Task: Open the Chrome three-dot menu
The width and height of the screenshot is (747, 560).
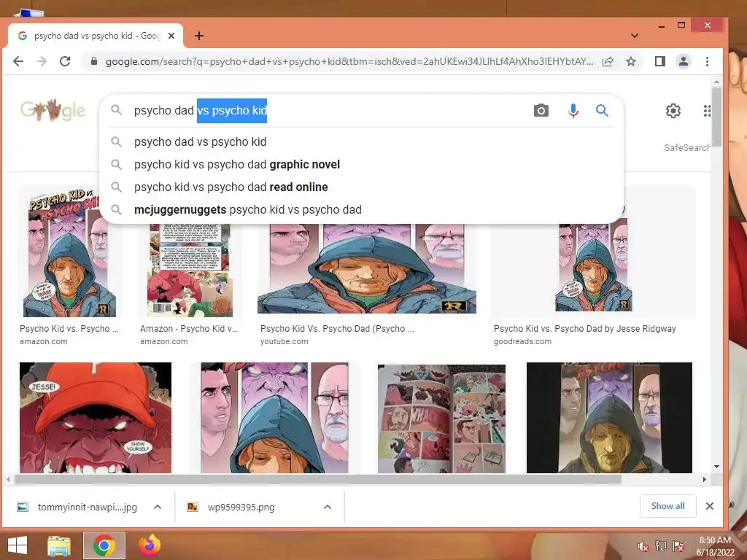Action: coord(707,61)
